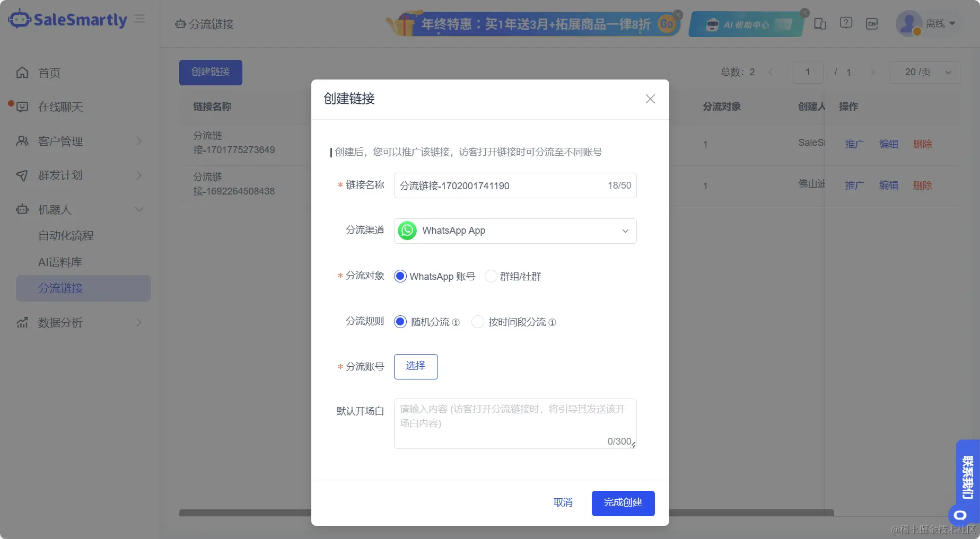Go to 首页 in sidebar

49,73
